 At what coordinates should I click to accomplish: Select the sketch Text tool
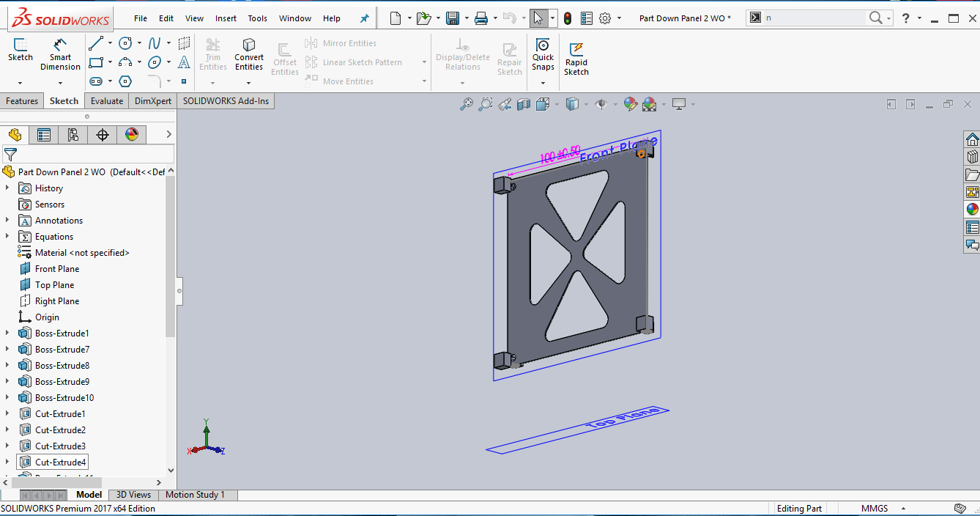(184, 62)
